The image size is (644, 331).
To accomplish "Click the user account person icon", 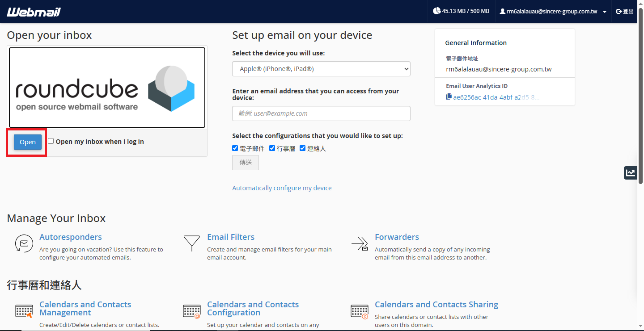I will coord(503,11).
